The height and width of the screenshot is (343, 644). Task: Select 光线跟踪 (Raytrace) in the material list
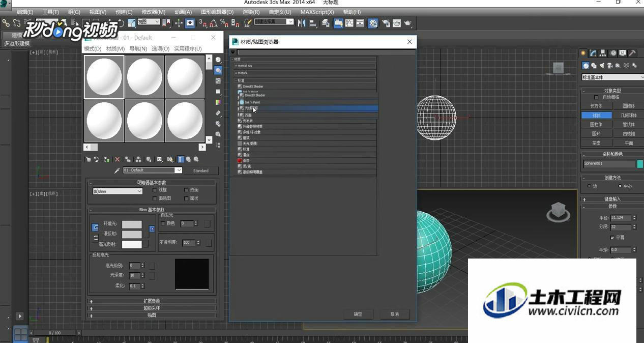tap(307, 108)
